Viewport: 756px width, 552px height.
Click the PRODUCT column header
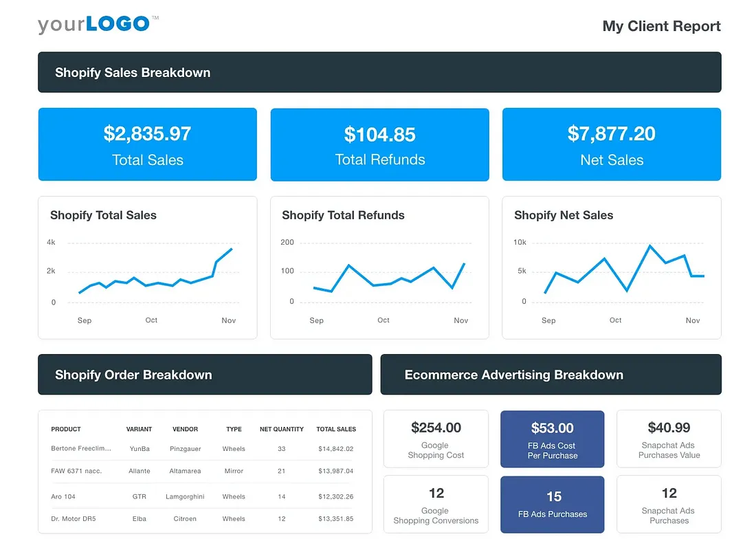(66, 429)
